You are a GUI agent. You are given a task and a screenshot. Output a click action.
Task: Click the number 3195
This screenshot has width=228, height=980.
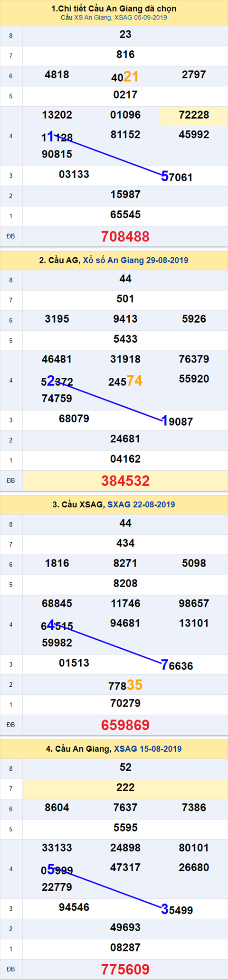coord(57,319)
